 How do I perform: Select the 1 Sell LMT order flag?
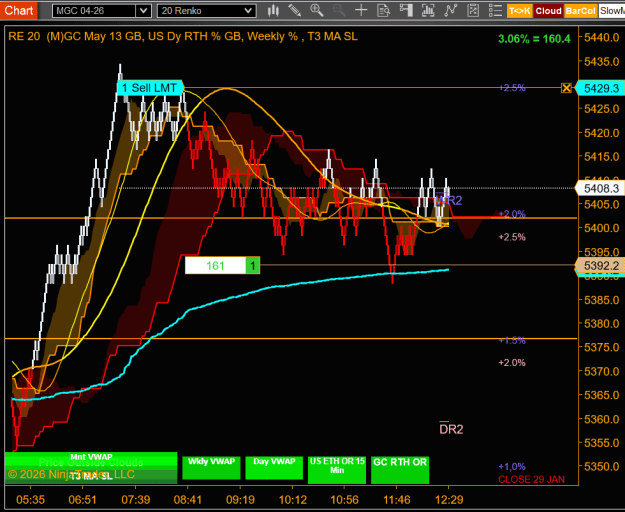click(150, 88)
